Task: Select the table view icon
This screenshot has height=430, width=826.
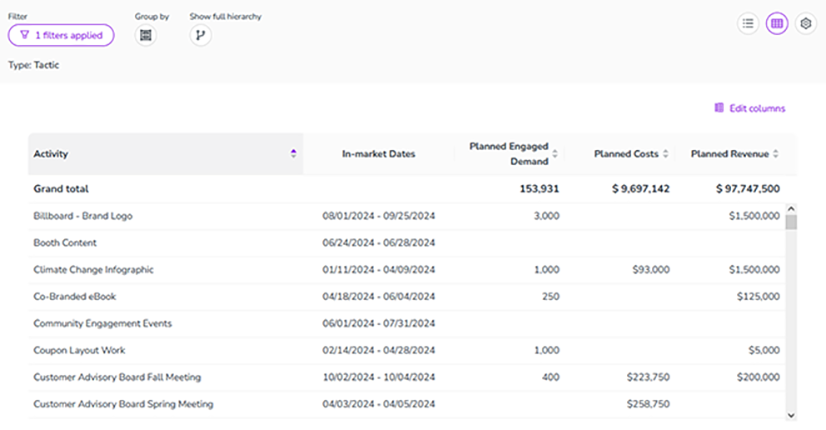Action: pyautogui.click(x=776, y=23)
